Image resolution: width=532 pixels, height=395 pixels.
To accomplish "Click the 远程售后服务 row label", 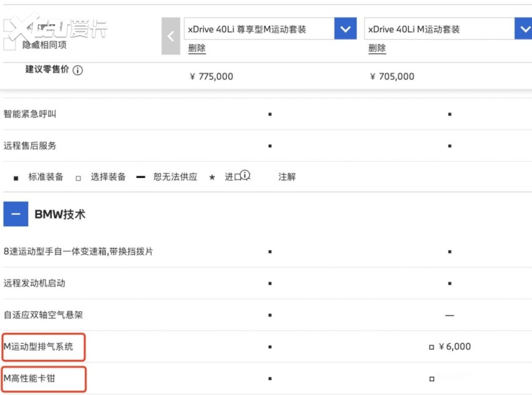I will pos(30,146).
